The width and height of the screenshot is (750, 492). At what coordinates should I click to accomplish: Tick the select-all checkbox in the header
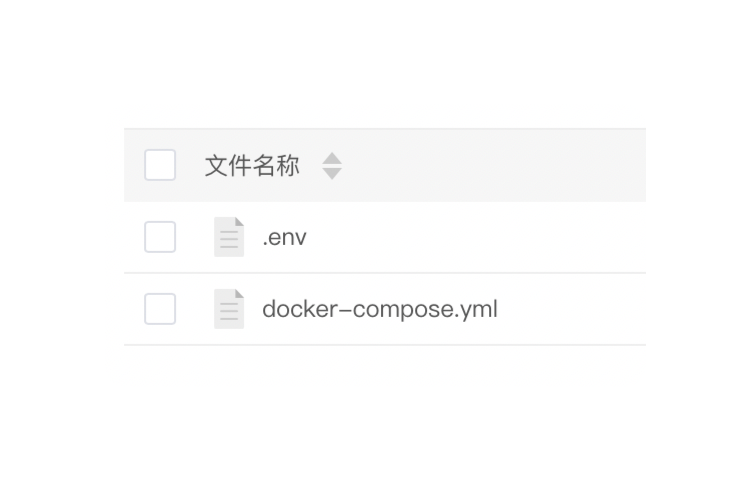(160, 165)
